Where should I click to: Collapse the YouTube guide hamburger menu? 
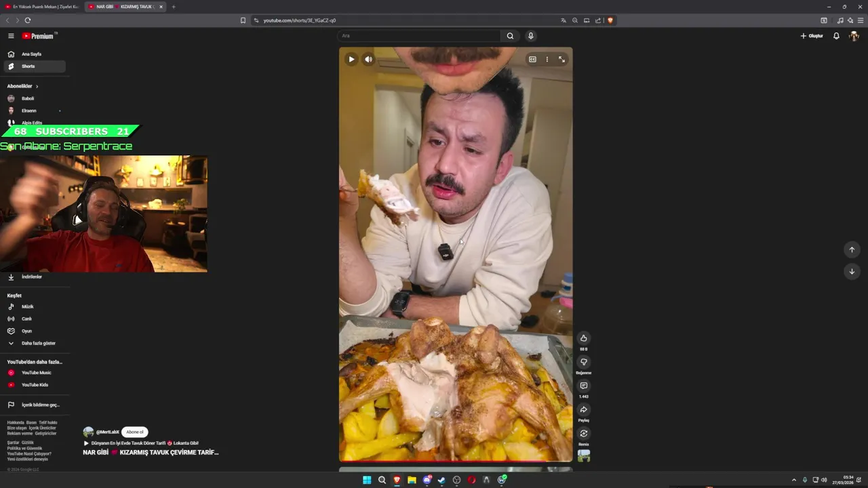[x=11, y=36]
